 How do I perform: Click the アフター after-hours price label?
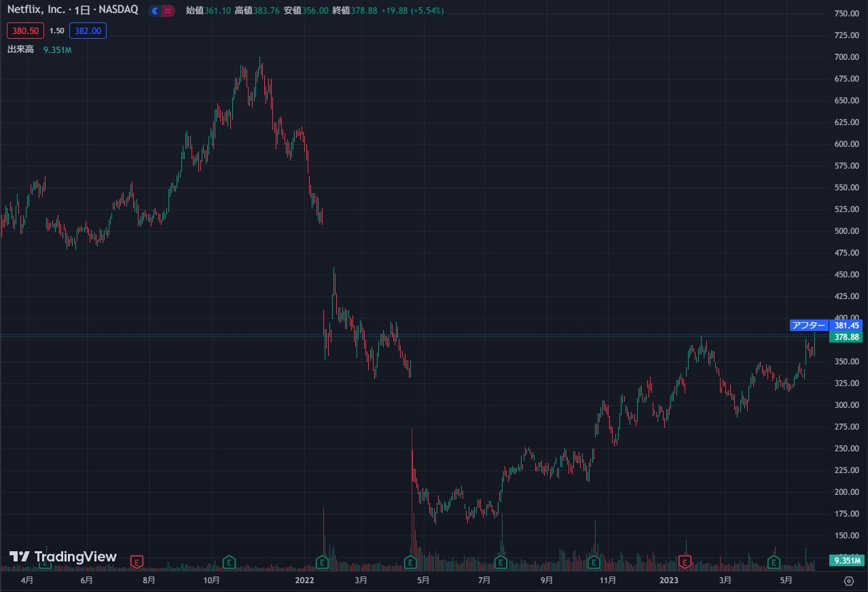coord(808,326)
